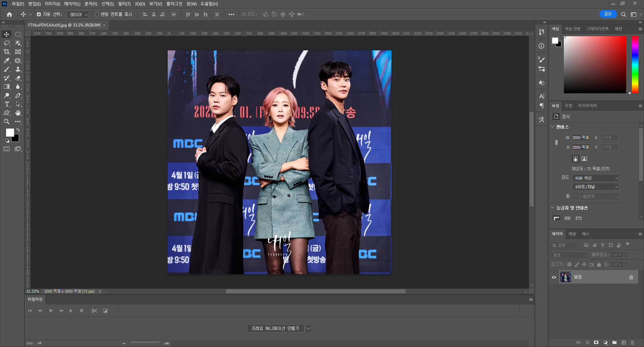Select the Horizontal Type tool
This screenshot has width=644, height=347.
click(7, 104)
